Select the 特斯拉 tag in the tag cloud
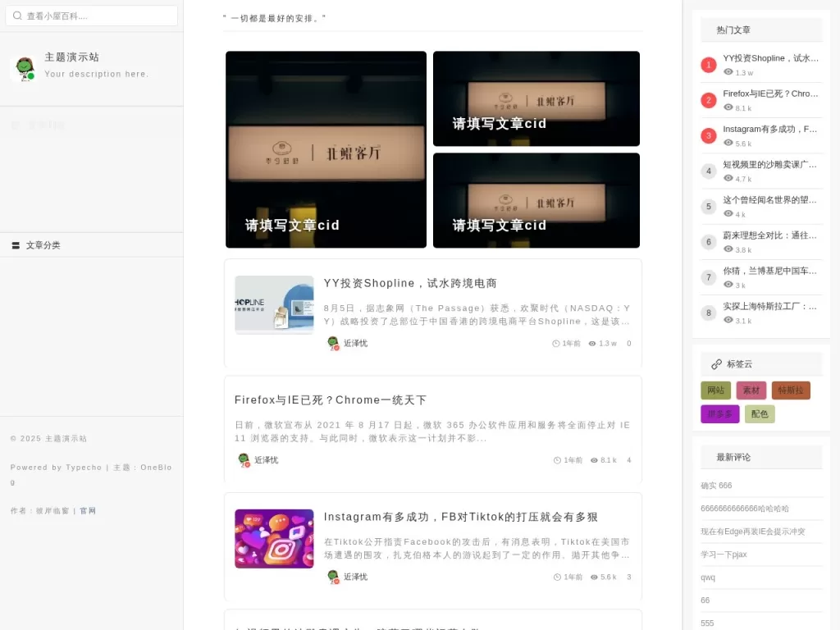Viewport: 840px width, 630px height. 791,390
